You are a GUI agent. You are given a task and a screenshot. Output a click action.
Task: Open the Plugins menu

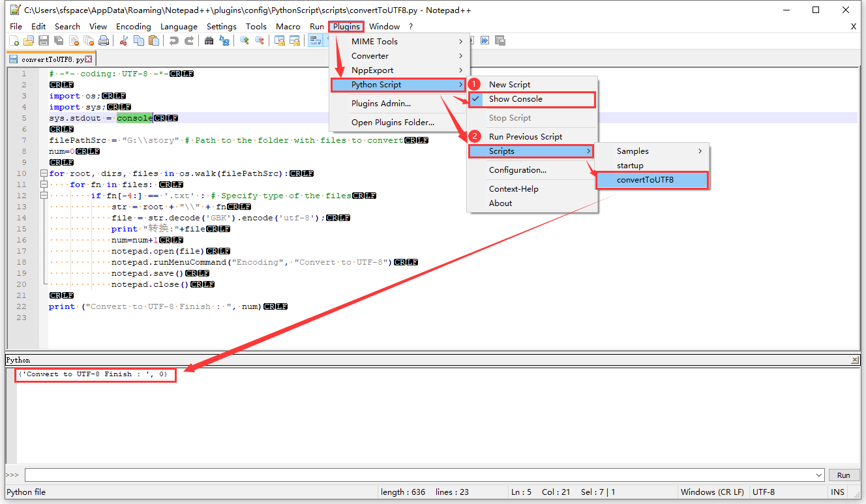[x=346, y=26]
